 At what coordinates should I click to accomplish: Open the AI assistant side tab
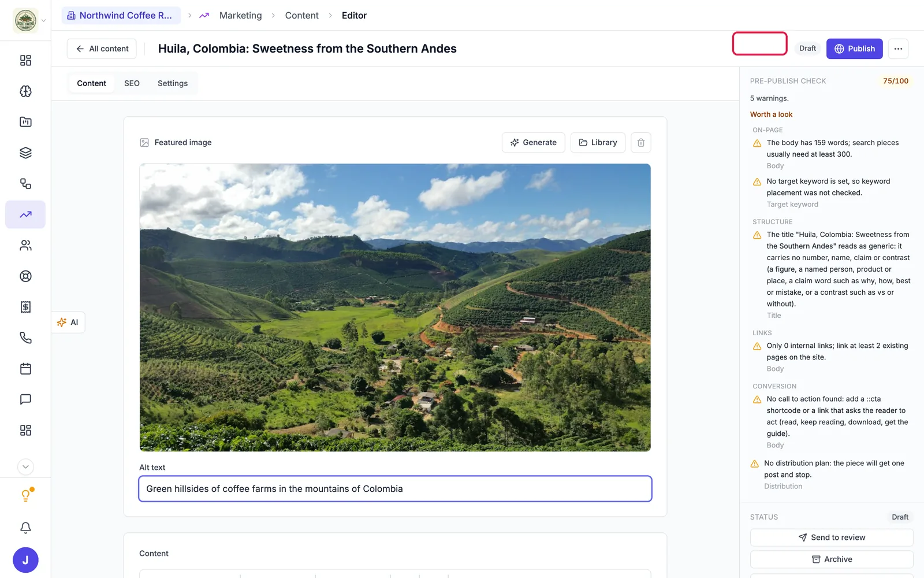pyautogui.click(x=68, y=323)
